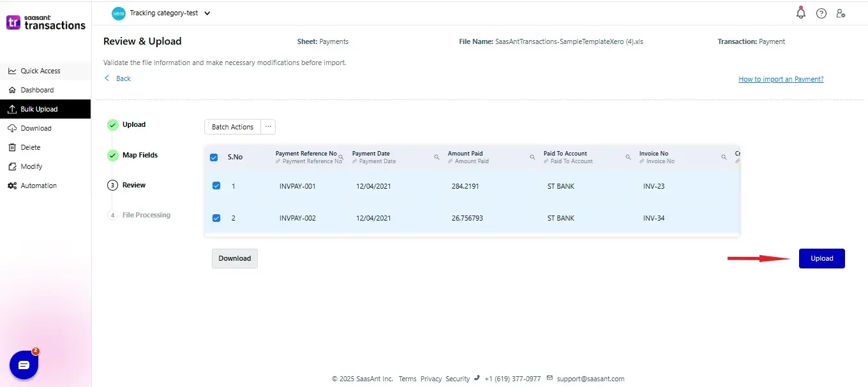Screen dimensions: 868x387
Task: Search the Payment Reference No column
Action: 341,157
